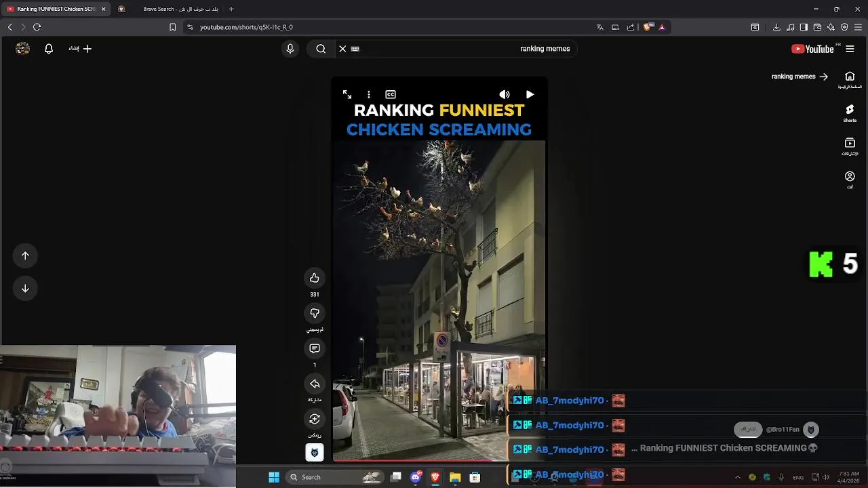Open the Short's three-dot options menu
The image size is (868, 488).
tap(369, 94)
